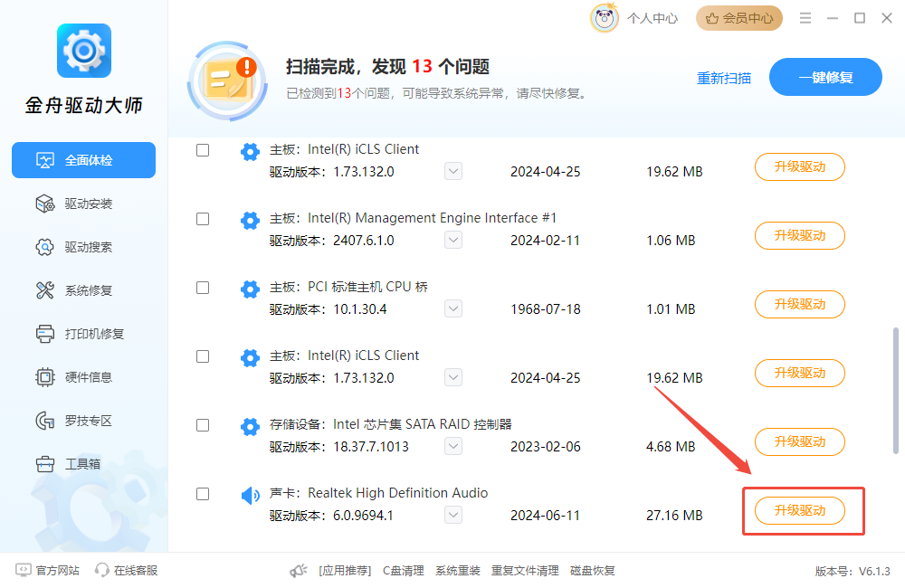Click the date 2023-02-06
Screen dimensions: 905x588
(x=546, y=447)
